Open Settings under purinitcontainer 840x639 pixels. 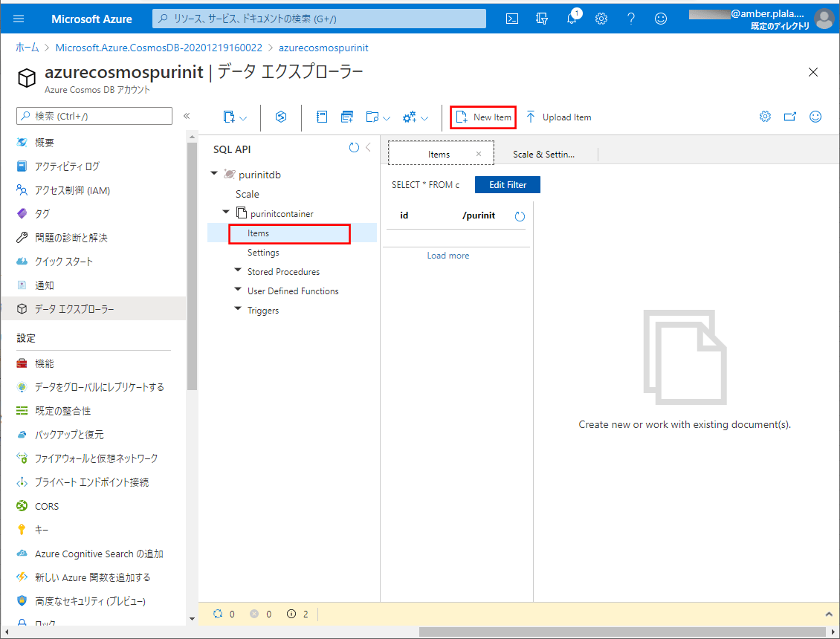[x=263, y=253]
